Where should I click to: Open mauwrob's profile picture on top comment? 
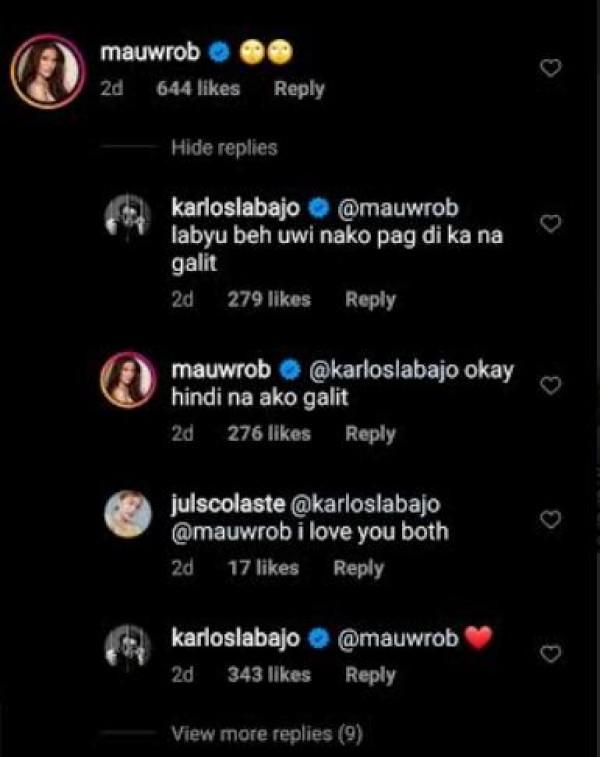[46, 71]
